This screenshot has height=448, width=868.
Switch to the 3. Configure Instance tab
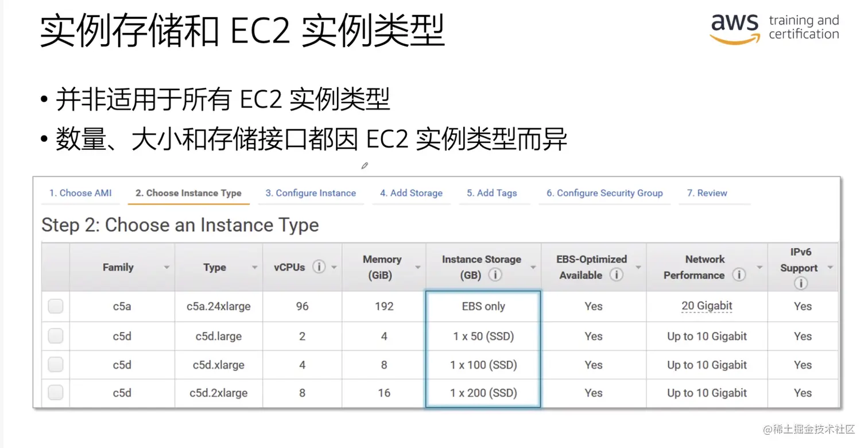[311, 193]
